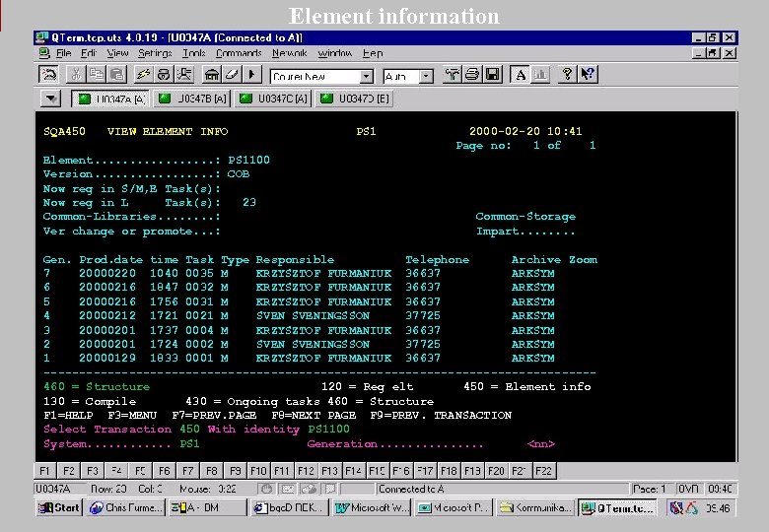769x532 pixels.
Task: Click the context help arrow-question icon
Action: click(x=588, y=75)
